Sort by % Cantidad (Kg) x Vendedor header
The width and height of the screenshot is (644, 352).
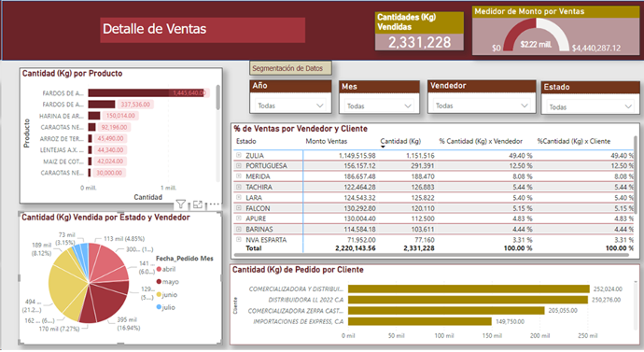click(481, 141)
